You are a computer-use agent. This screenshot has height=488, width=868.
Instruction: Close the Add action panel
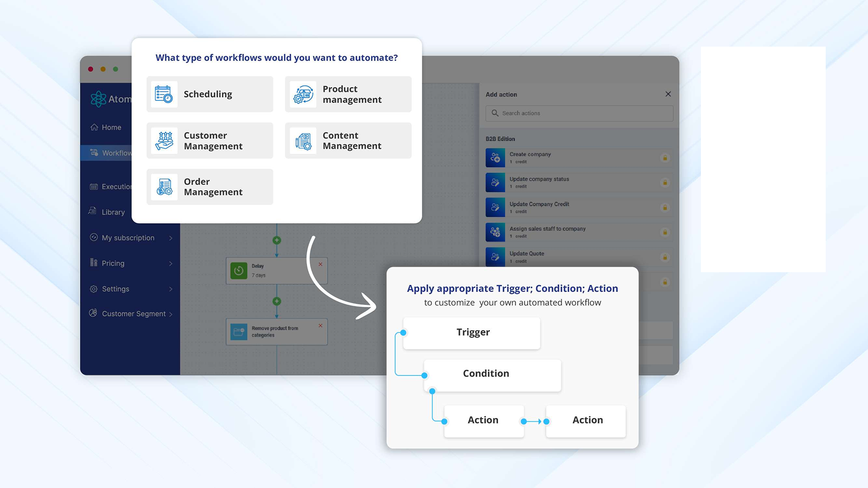point(668,94)
